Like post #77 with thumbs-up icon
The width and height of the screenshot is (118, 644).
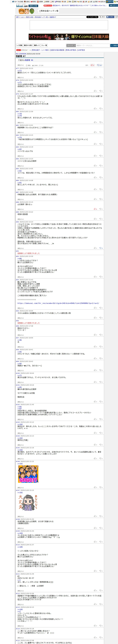(x=95, y=77)
